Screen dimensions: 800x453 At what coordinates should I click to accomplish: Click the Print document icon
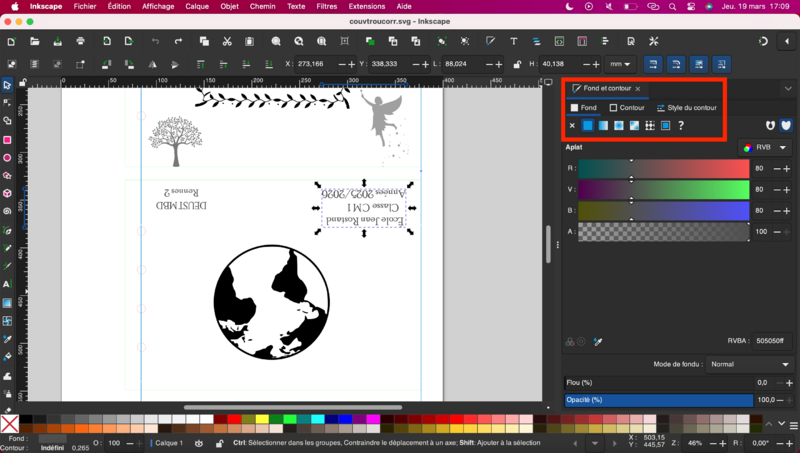81,41
